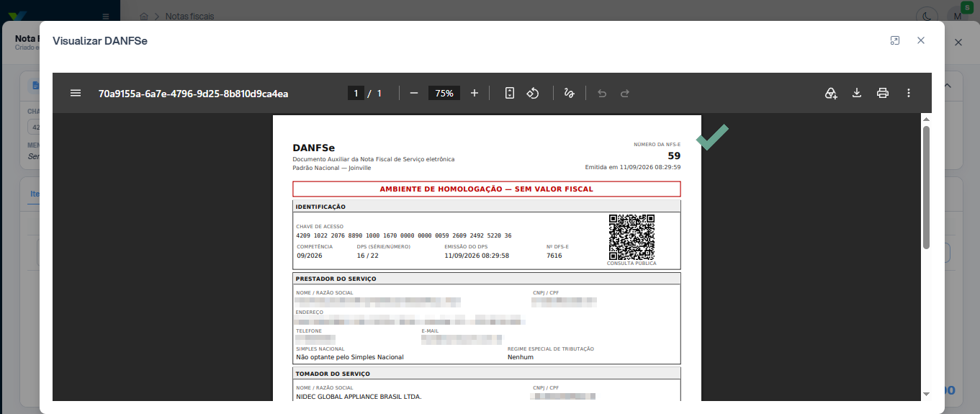Click the emissão do DPS value 11/09/2026 08:29:58
The width and height of the screenshot is (980, 414).
(477, 256)
